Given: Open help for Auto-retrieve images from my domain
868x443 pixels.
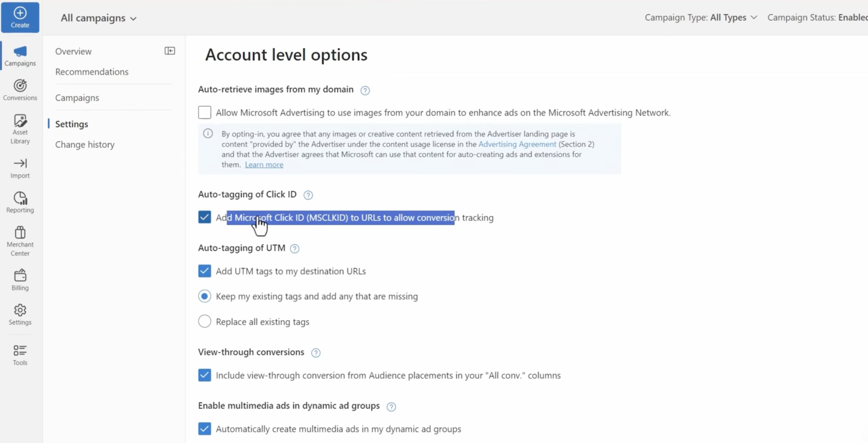Looking at the screenshot, I should 365,90.
